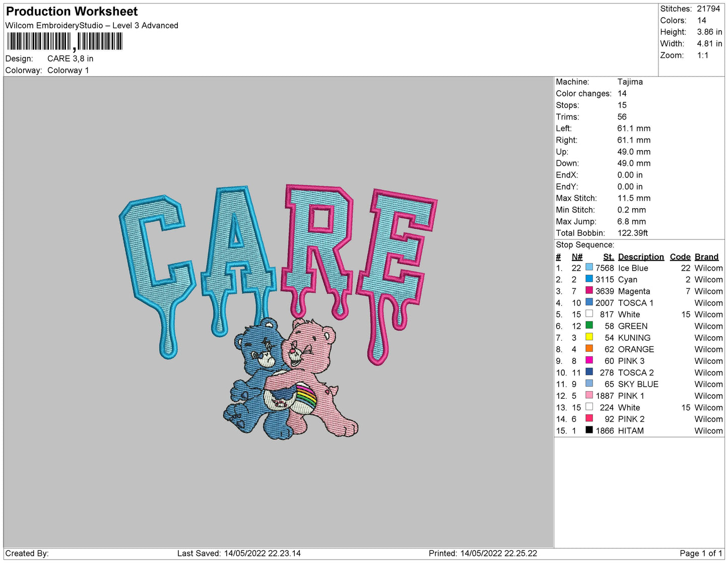
Task: Click the Ice Blue color swatch
Action: tap(589, 267)
